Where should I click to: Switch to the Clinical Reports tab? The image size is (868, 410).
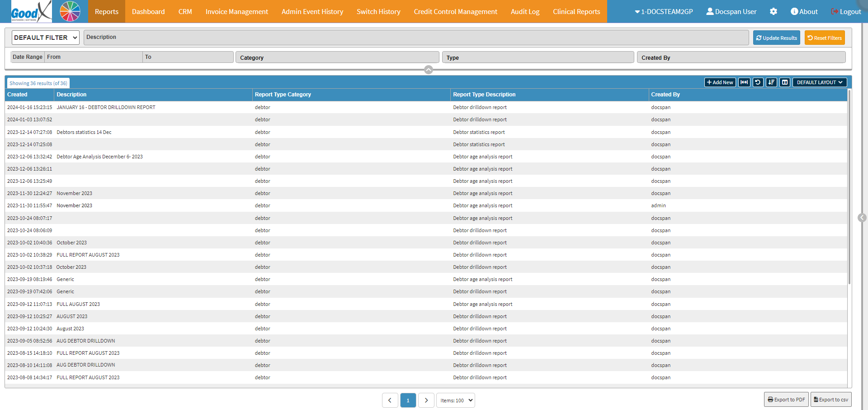click(x=576, y=12)
